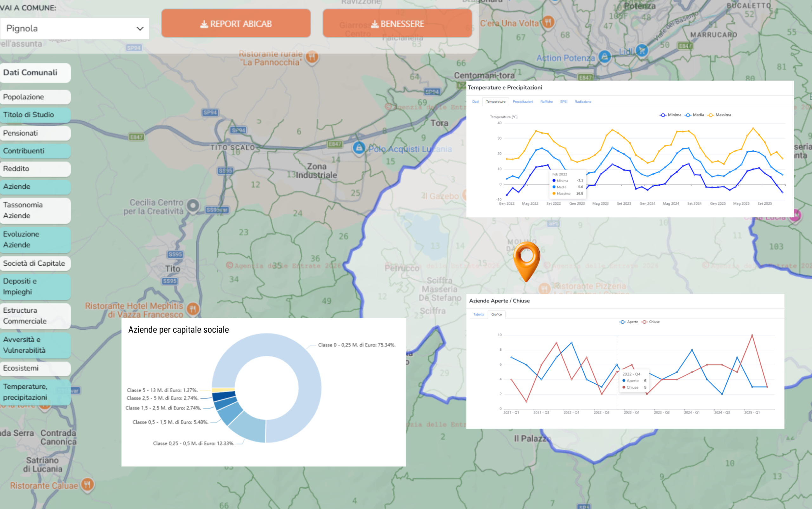Click La Pannocchia restaurant map icon

click(x=312, y=56)
